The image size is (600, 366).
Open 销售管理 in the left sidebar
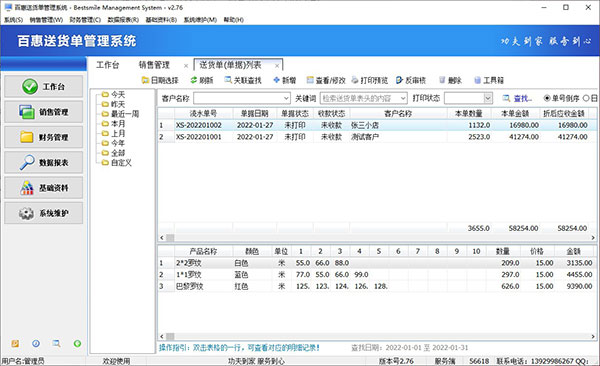pyautogui.click(x=44, y=112)
